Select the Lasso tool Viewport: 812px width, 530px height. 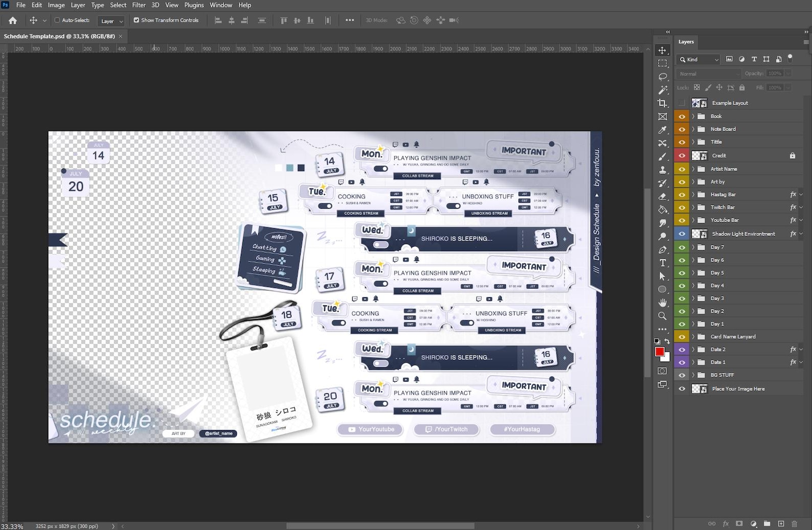pos(663,77)
